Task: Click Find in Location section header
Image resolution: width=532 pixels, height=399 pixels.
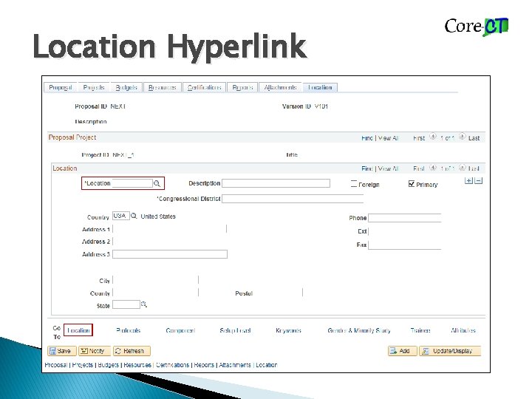Action: [367, 168]
